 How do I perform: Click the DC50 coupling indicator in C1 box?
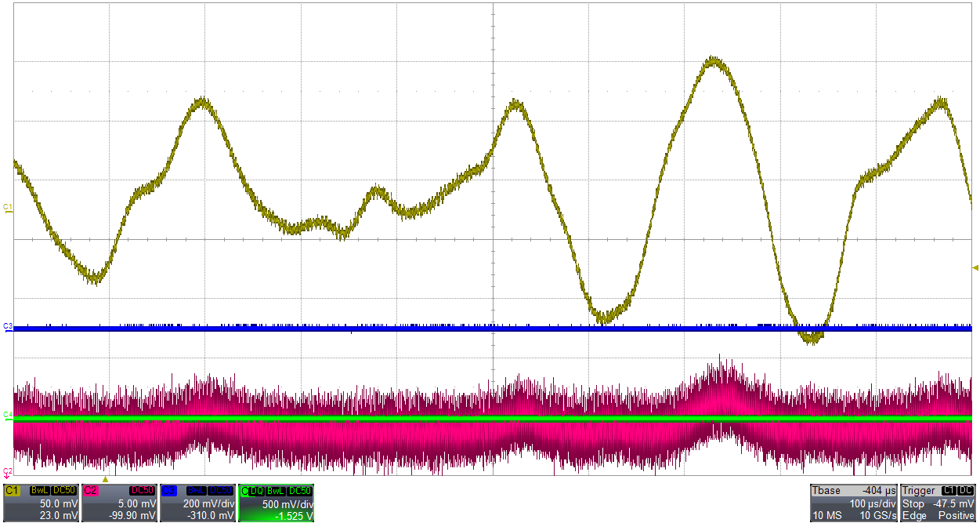pyautogui.click(x=64, y=491)
